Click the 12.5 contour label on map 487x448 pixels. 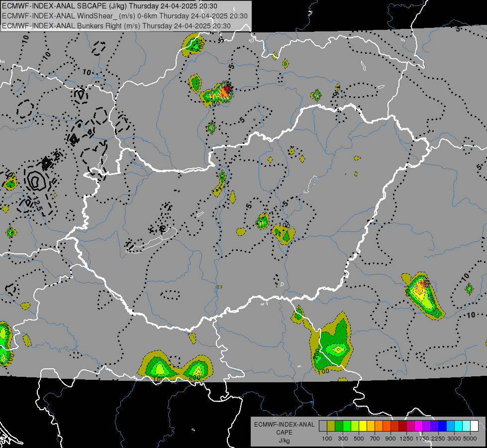[37, 204]
